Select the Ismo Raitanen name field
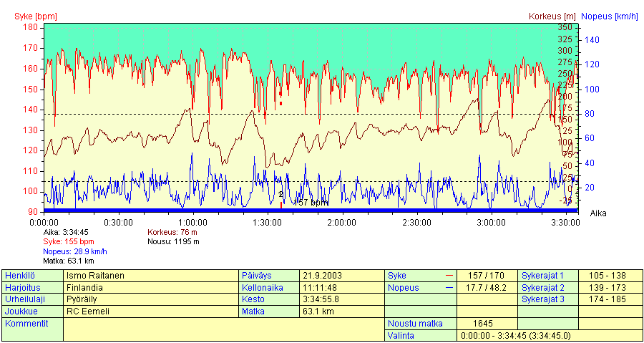This screenshot has height=343, width=644. [x=150, y=275]
